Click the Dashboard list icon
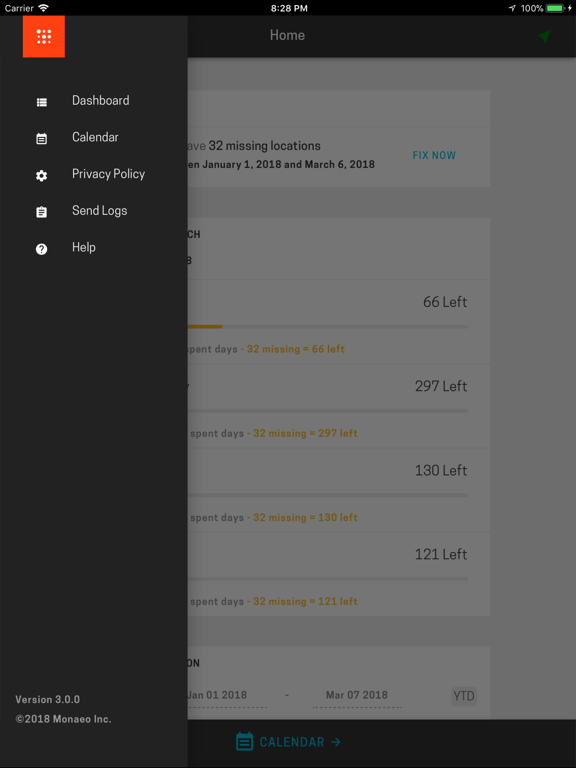 pyautogui.click(x=42, y=102)
